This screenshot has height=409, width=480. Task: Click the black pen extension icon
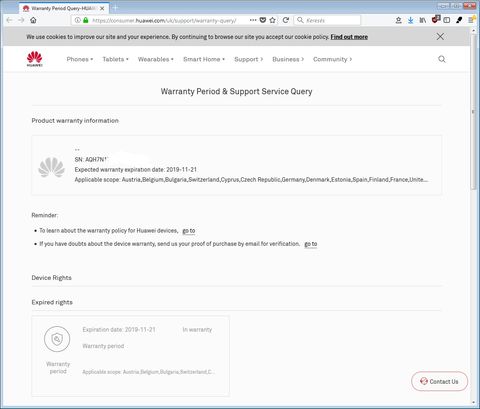(459, 20)
